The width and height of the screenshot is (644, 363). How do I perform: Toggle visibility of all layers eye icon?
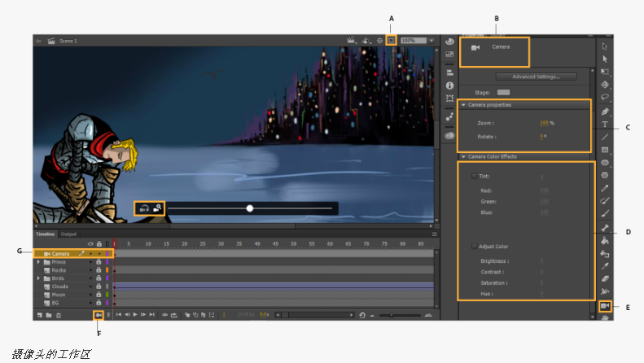pyautogui.click(x=90, y=244)
